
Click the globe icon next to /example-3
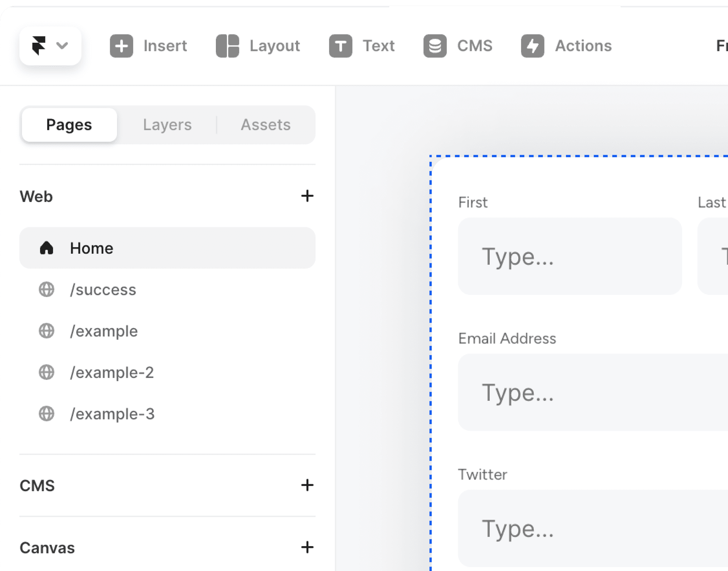pos(47,414)
